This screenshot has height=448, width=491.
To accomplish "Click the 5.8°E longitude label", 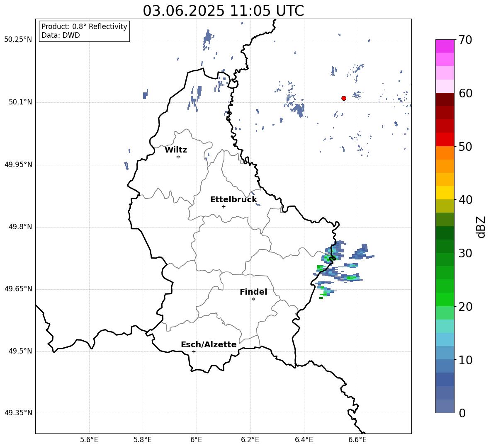I will [x=143, y=440].
